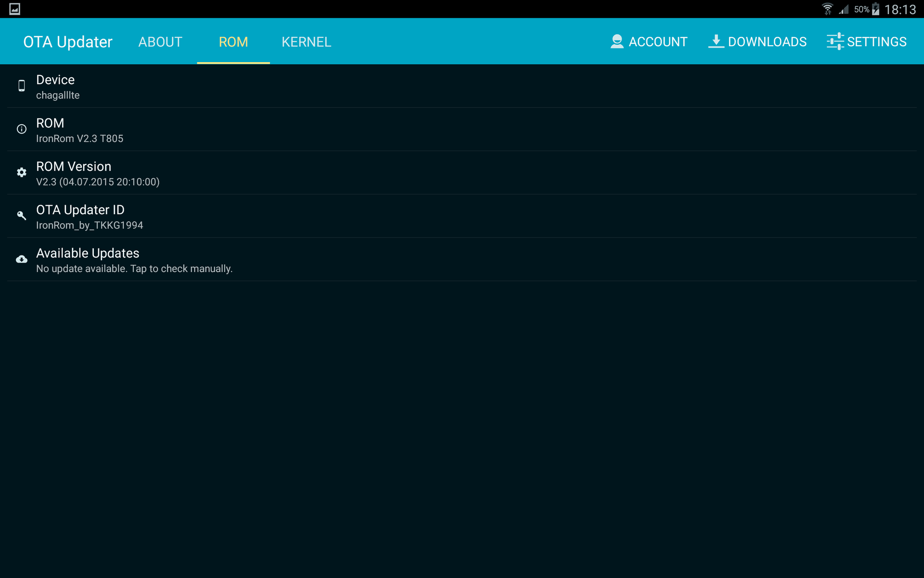Viewport: 924px width, 578px height.
Task: Click the gear icon beside ROM Version
Action: coord(22,172)
